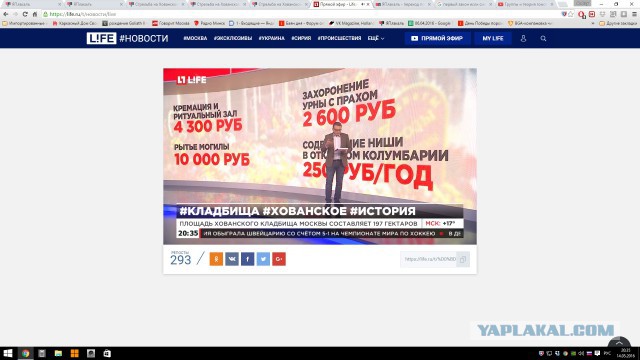Open the #ПРОИСШЕСТВИЯ menu item

[339, 38]
